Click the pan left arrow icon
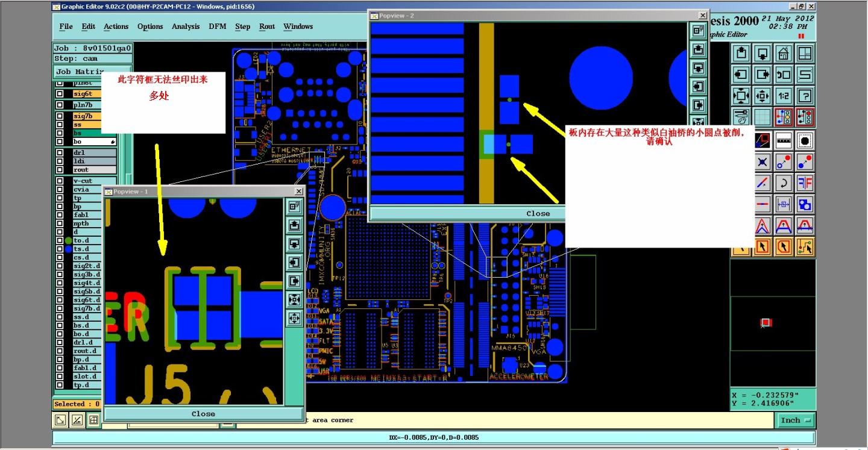 (741, 75)
